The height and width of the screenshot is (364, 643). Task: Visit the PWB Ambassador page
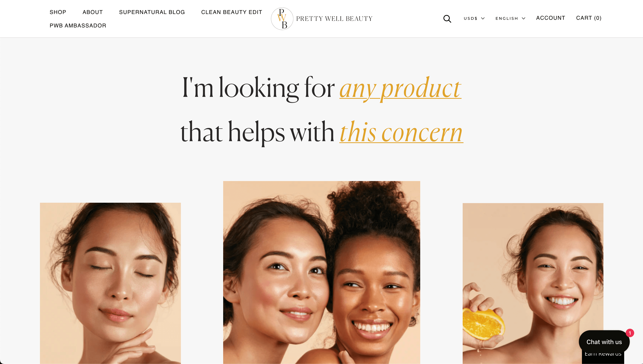point(78,26)
